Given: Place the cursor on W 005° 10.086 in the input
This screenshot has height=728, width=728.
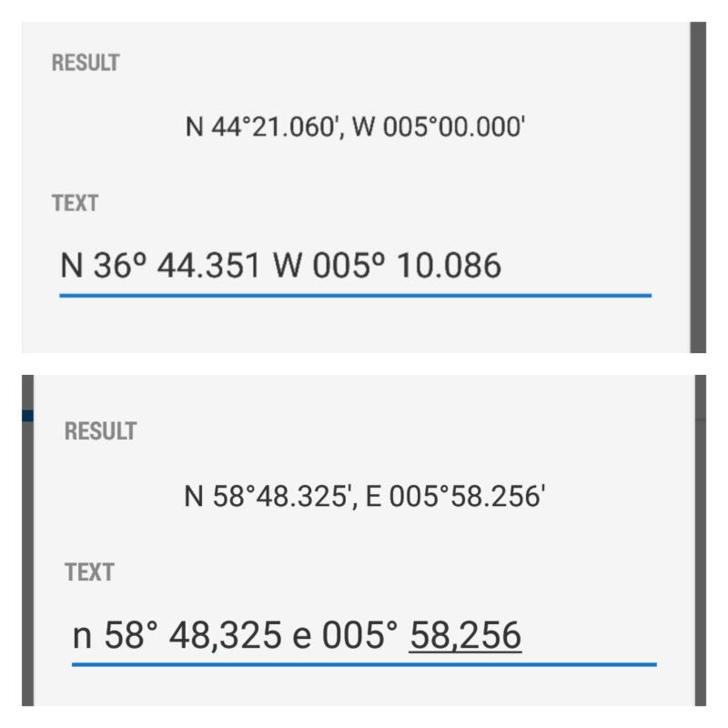Looking at the screenshot, I should tap(388, 266).
